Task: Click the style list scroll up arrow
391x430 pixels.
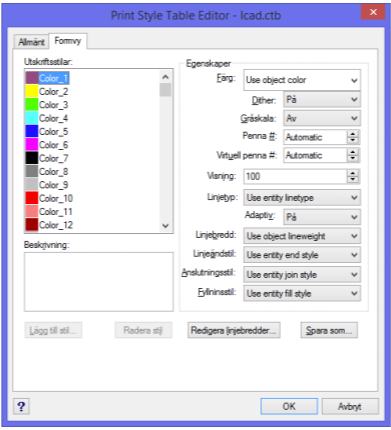Action: [x=165, y=77]
